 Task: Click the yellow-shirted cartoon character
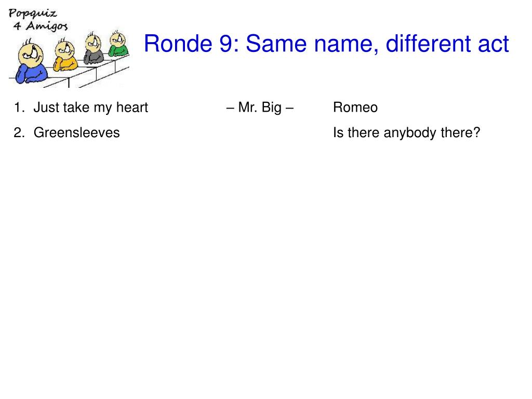click(65, 56)
